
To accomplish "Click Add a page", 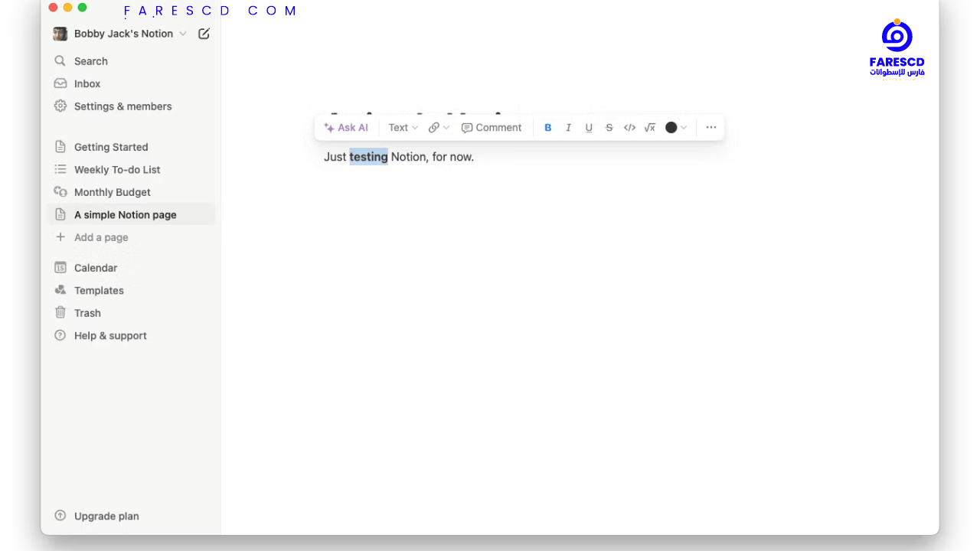I will click(131, 237).
